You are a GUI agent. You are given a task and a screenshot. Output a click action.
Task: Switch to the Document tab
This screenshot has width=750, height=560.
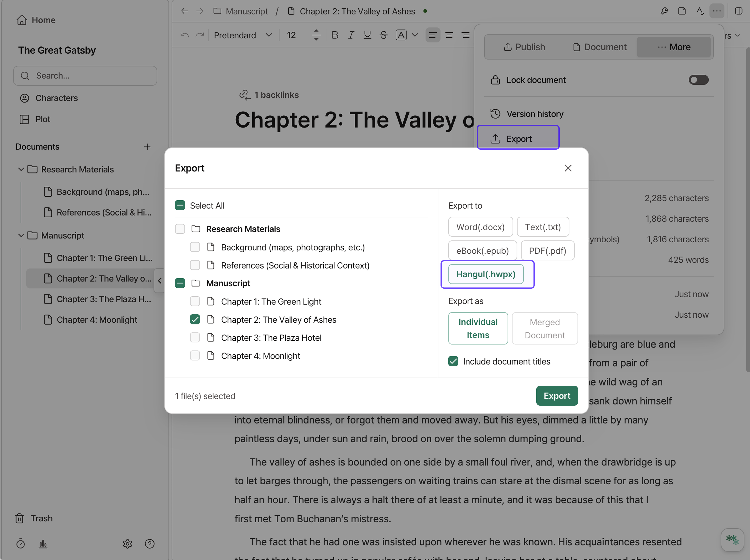(599, 47)
